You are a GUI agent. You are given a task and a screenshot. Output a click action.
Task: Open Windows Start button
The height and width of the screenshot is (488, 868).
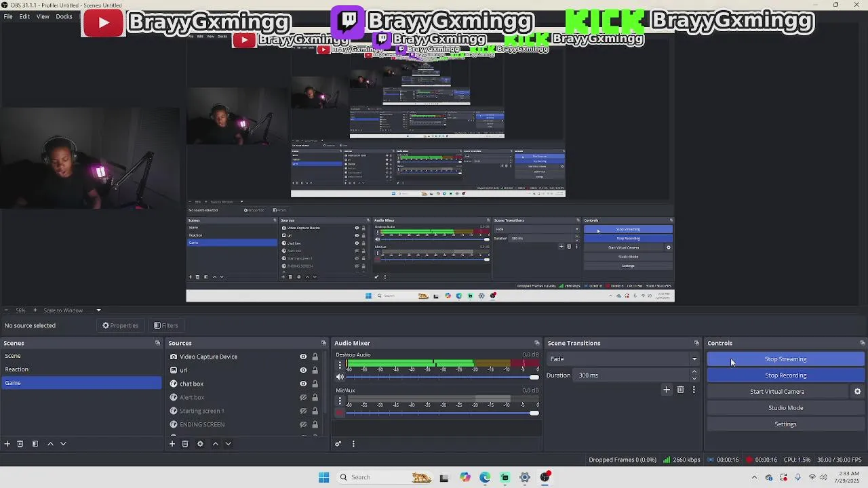click(x=323, y=477)
